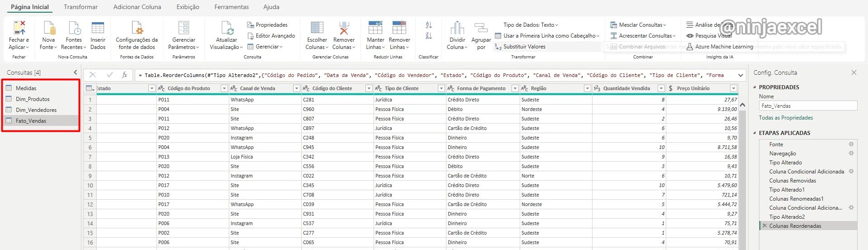This screenshot has height=250, width=868.
Task: Click Substituir Valores
Action: pyautogui.click(x=520, y=47)
